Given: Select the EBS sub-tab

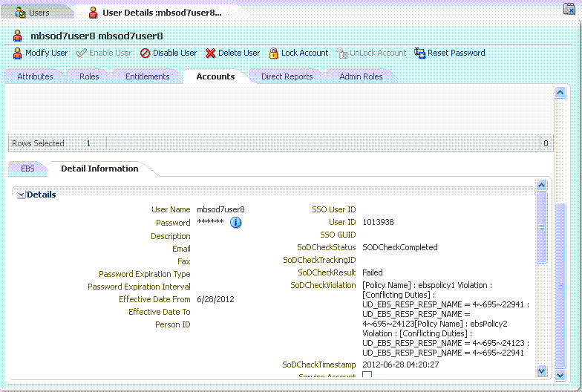Looking at the screenshot, I should [27, 169].
